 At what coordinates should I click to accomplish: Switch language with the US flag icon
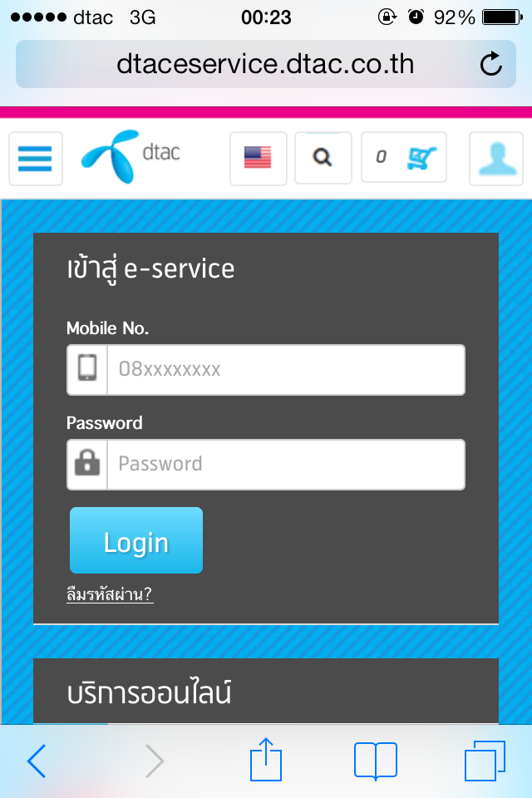tap(259, 158)
